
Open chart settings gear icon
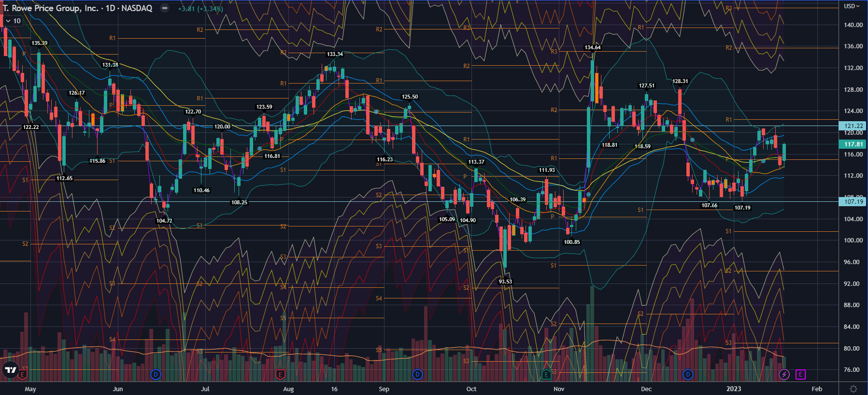coord(854,389)
